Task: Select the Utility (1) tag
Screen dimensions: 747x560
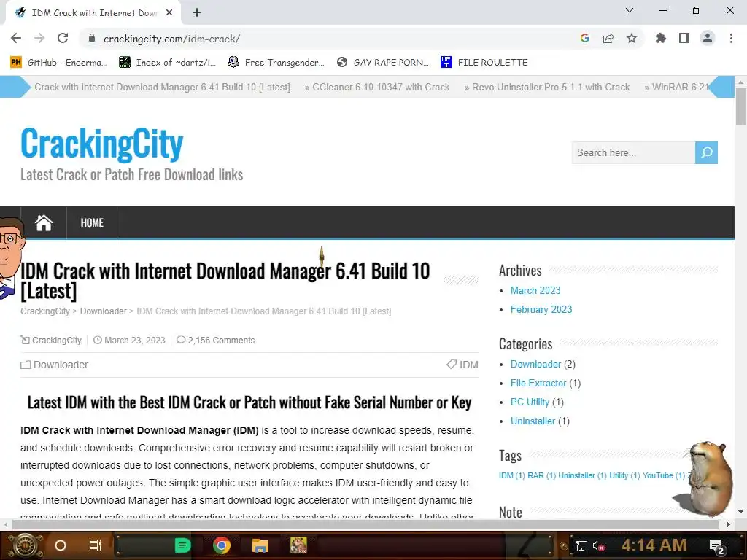Action: 624,475
